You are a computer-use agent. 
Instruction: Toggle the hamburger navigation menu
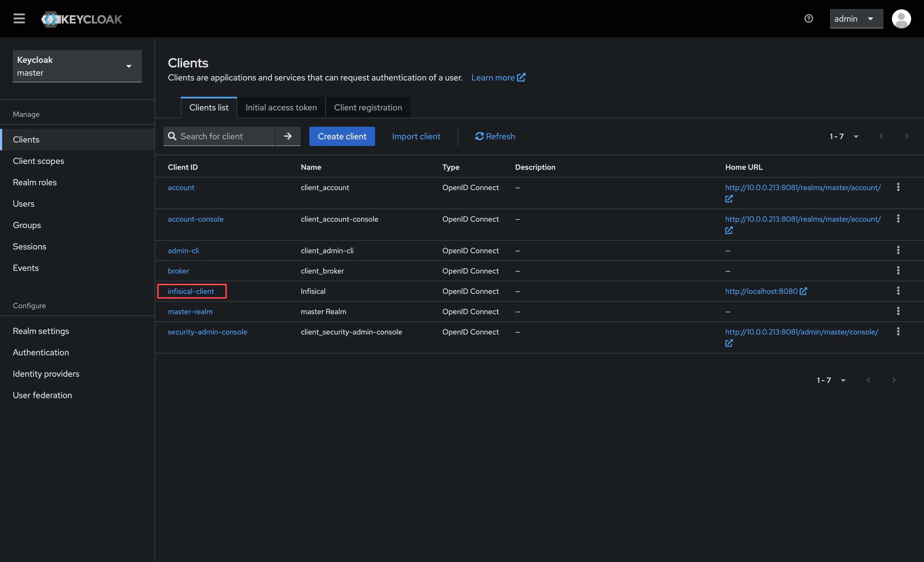[x=19, y=19]
